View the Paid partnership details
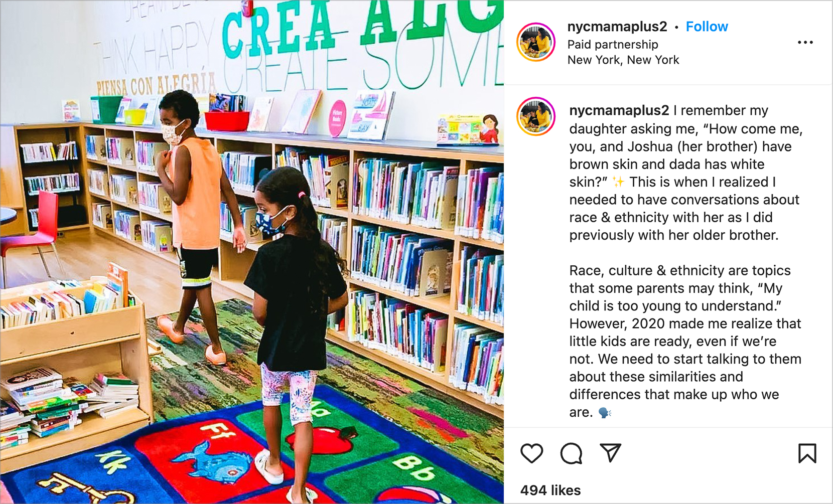This screenshot has width=833, height=504. coord(613,45)
